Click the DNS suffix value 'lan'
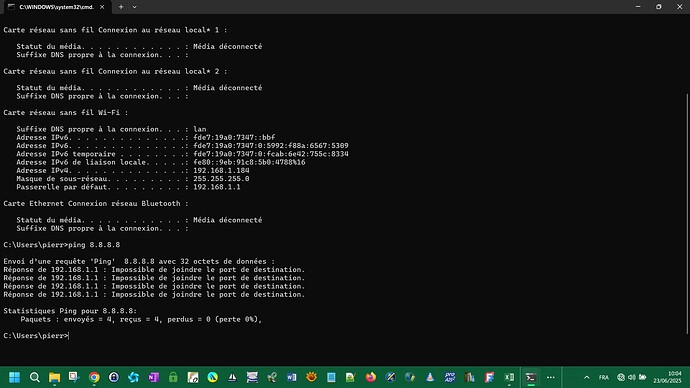 coord(200,129)
